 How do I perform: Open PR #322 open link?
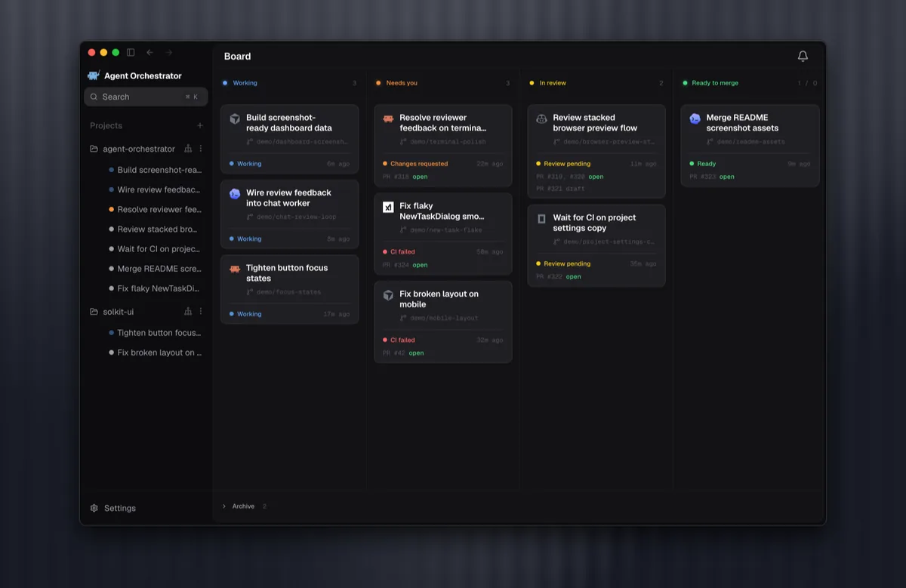coord(559,277)
